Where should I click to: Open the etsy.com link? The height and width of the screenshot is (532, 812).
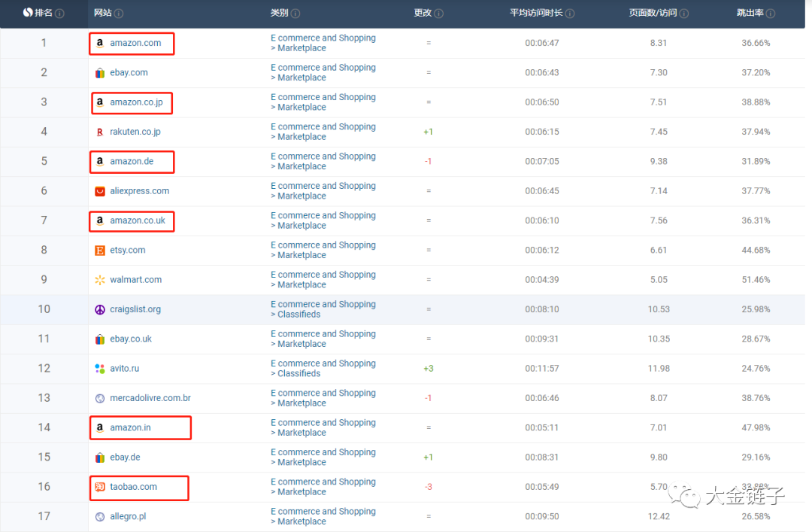click(x=127, y=250)
